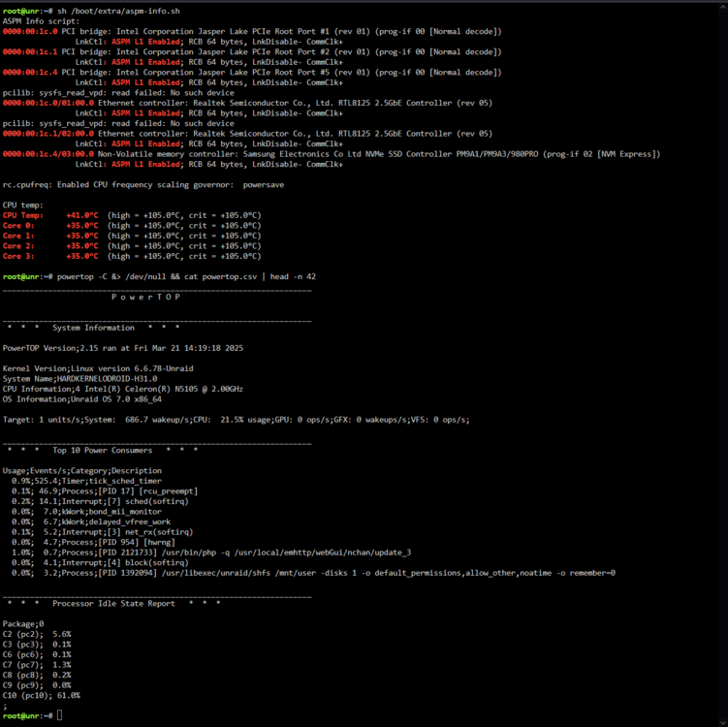The image size is (728, 727).
Task: Click the 'Jasper Lake PCIe Root Port #1' text
Action: (x=264, y=31)
